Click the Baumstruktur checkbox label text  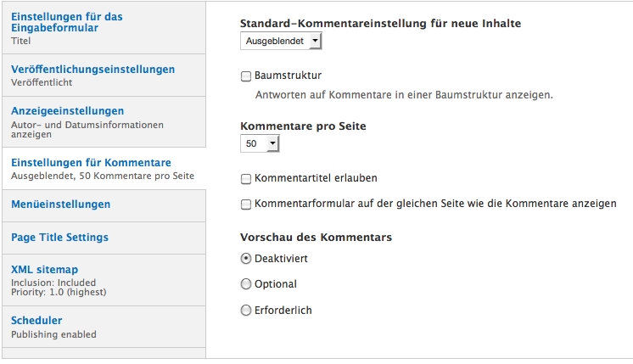288,76
